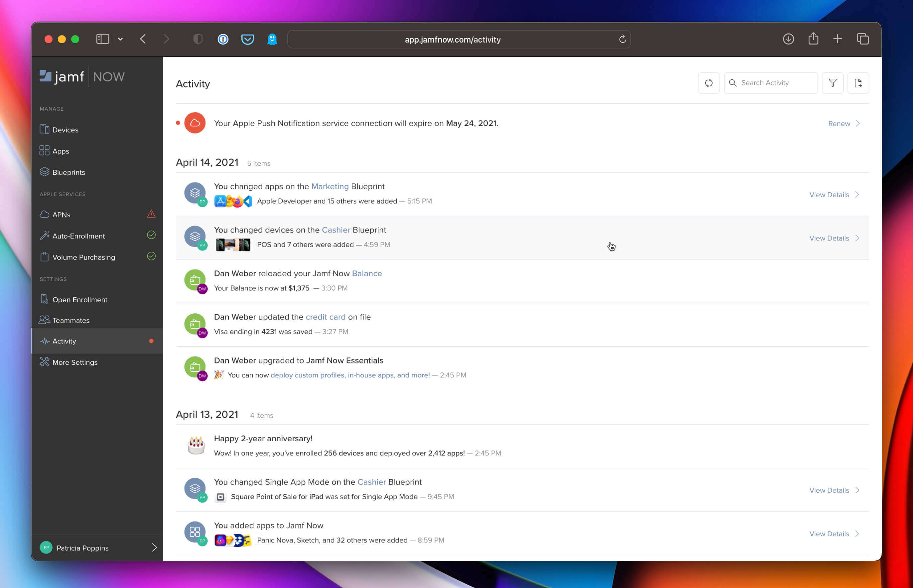Show Safari tab overview
Image resolution: width=913 pixels, height=588 pixels.
863,39
